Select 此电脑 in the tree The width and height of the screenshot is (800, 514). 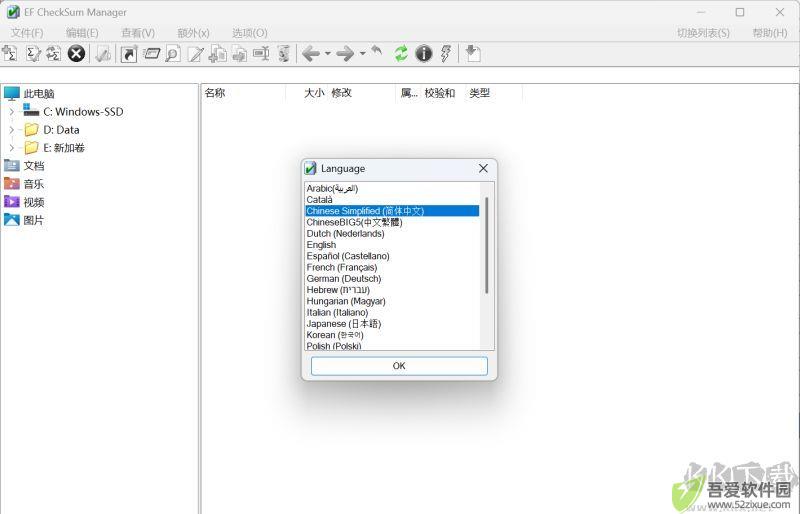39,93
